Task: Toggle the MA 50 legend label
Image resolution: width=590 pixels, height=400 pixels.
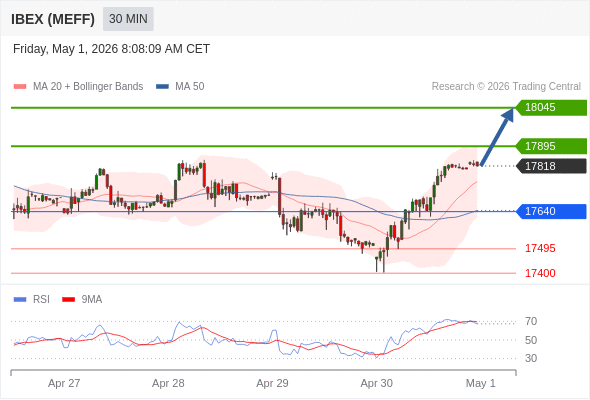Action: (x=190, y=87)
